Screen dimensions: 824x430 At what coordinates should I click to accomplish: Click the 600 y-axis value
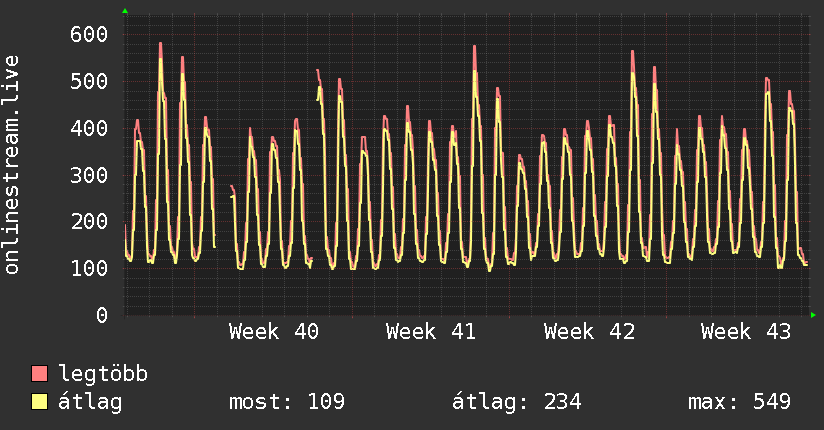point(89,35)
